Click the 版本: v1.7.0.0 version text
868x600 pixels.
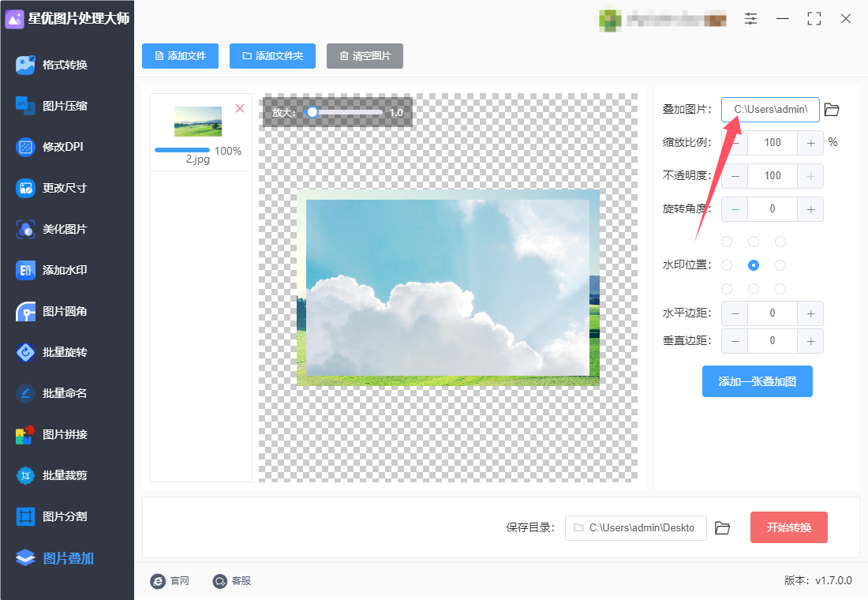(817, 580)
